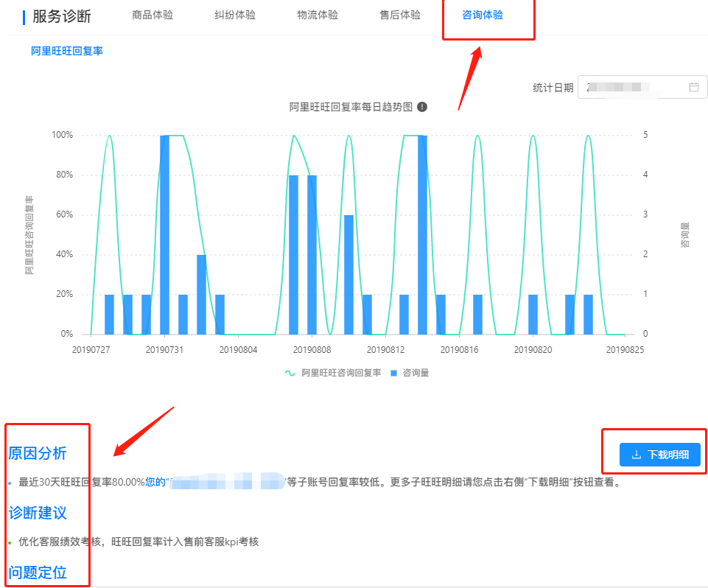Open the 售后体验 tab
708x588 pixels.
tap(399, 15)
